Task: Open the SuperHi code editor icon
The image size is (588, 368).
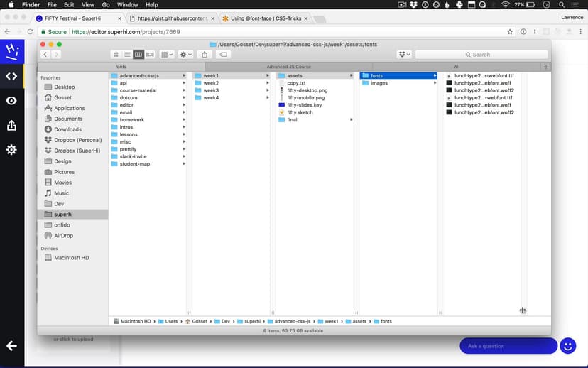Action: (11, 76)
